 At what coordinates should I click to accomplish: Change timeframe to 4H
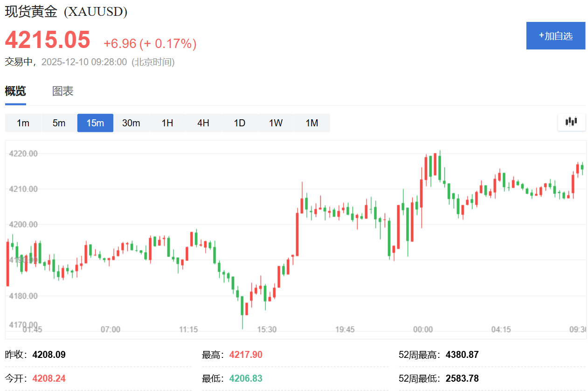pyautogui.click(x=203, y=123)
